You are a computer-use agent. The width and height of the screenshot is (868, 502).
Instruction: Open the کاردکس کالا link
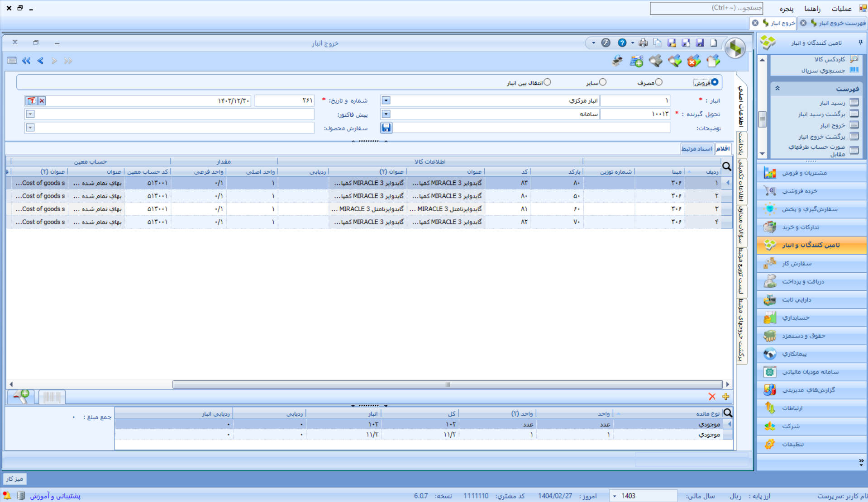point(830,59)
